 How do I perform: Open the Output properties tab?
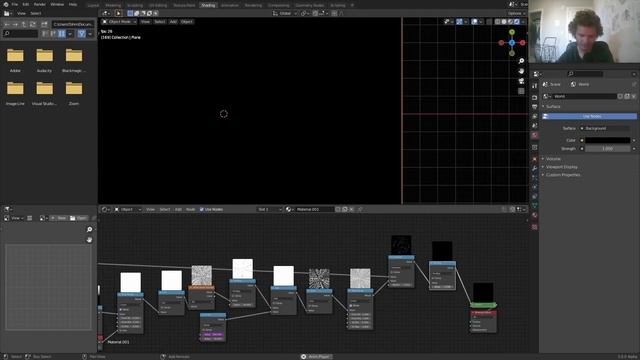[535, 107]
